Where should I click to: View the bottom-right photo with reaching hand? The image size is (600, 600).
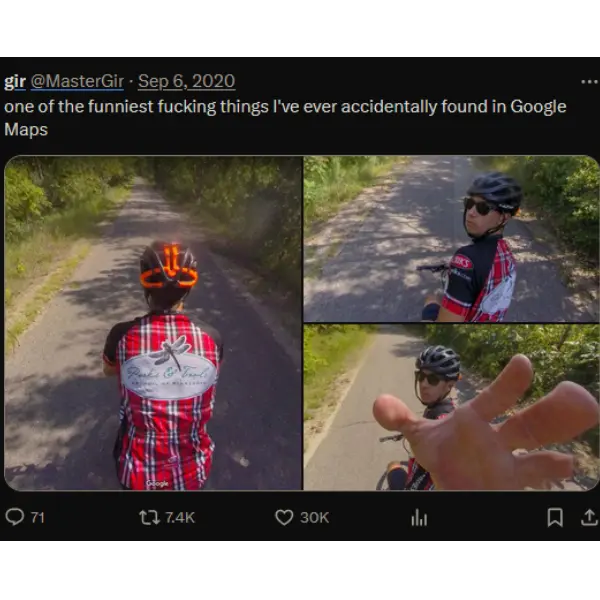[451, 407]
